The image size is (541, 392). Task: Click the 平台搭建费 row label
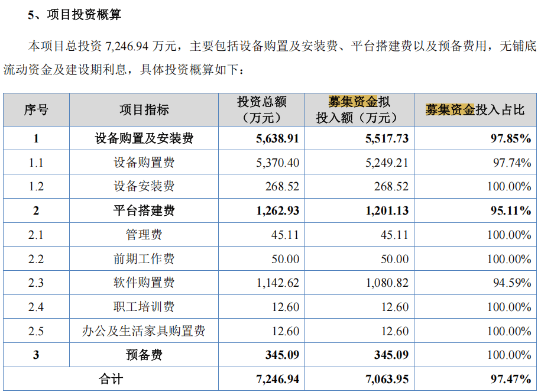[144, 210]
